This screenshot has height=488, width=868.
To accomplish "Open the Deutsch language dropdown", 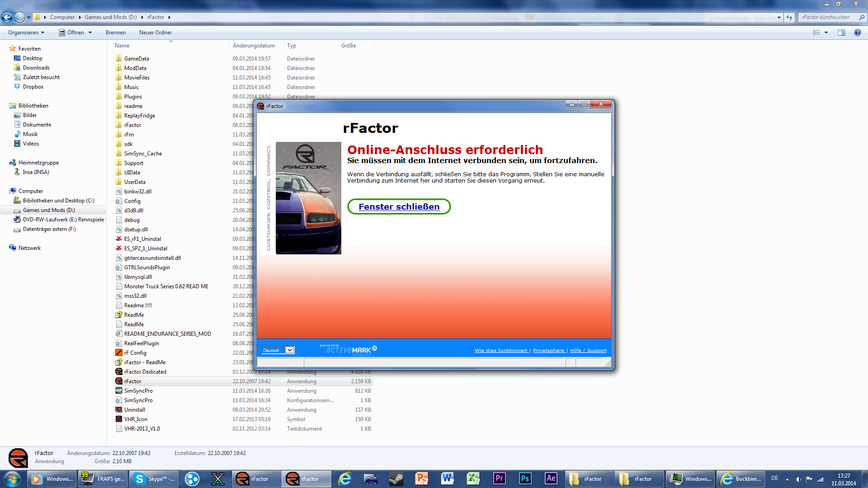I will (290, 350).
